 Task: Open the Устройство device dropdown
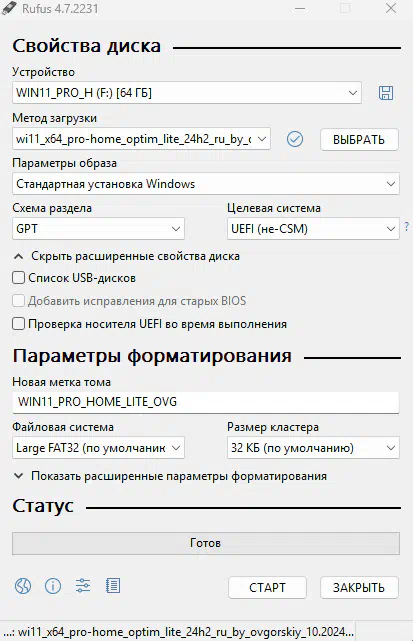click(187, 93)
